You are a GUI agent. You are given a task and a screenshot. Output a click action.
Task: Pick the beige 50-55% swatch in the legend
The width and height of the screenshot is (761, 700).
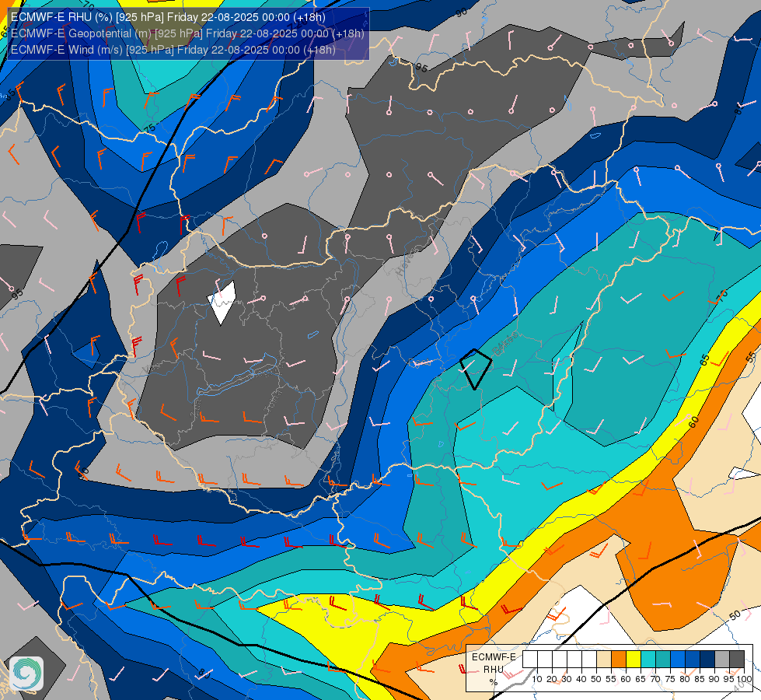point(604,659)
